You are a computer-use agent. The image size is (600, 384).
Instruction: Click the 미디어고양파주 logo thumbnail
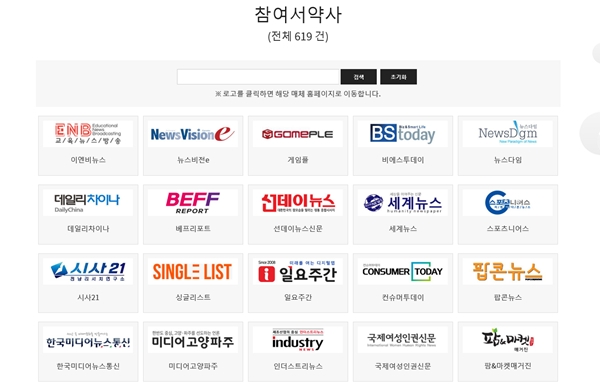193,340
